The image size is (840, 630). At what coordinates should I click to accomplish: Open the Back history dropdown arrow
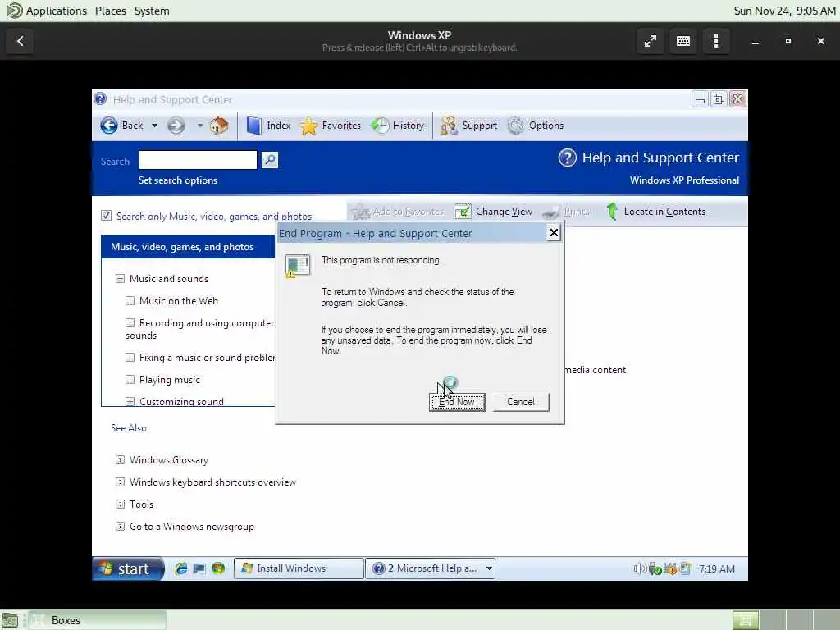[154, 126]
